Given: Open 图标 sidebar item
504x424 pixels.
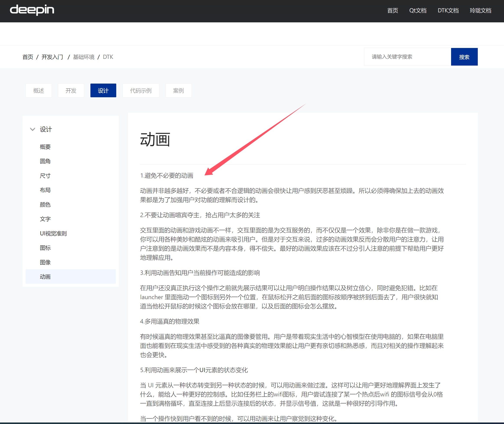Looking at the screenshot, I should point(45,248).
